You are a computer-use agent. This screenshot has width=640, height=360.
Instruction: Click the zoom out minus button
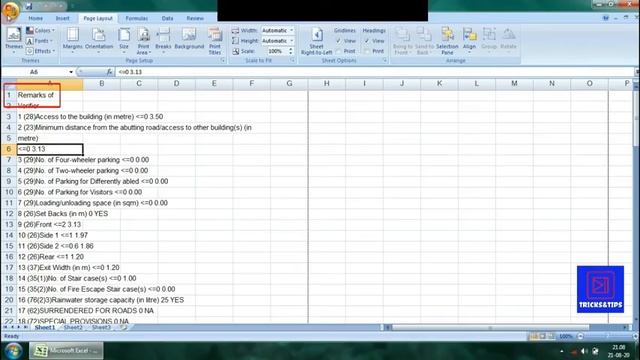(580, 336)
